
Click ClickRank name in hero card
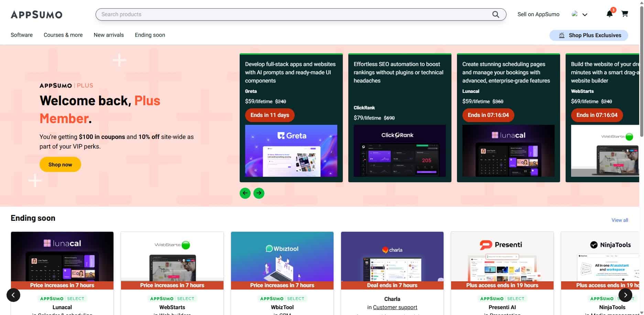[364, 108]
